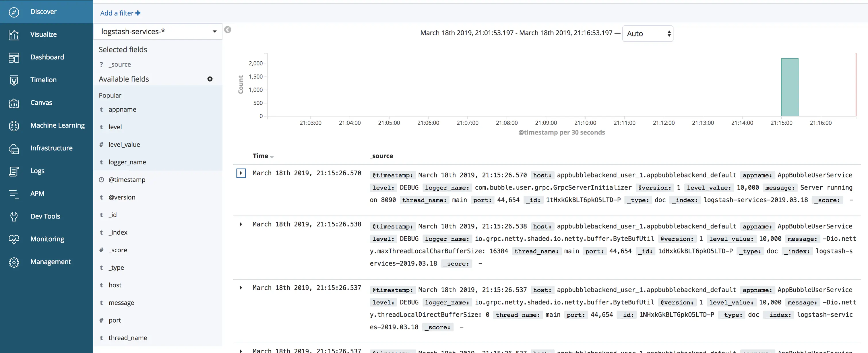
Task: Open the Visualize icon in sidebar
Action: [x=14, y=35]
